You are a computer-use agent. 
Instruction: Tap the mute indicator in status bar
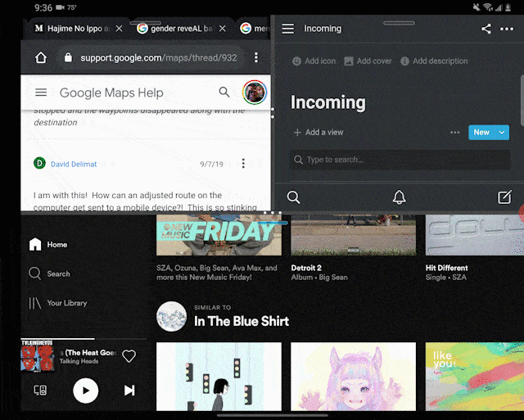coord(477,7)
